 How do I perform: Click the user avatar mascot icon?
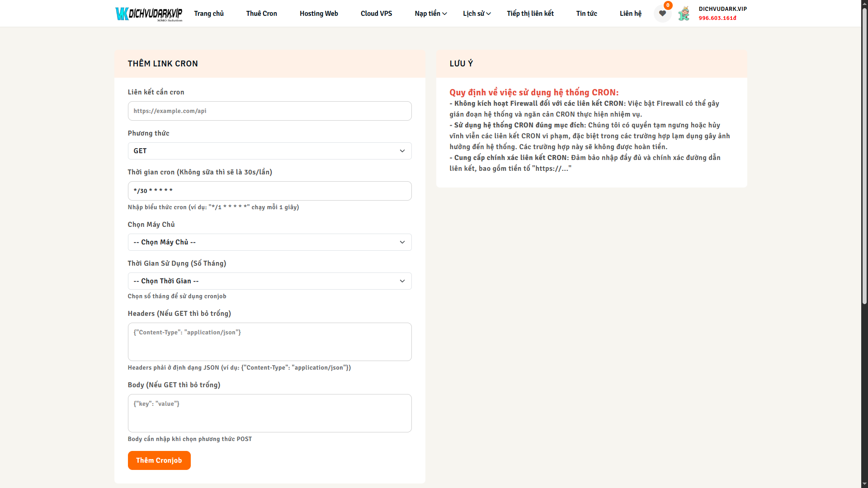click(684, 14)
